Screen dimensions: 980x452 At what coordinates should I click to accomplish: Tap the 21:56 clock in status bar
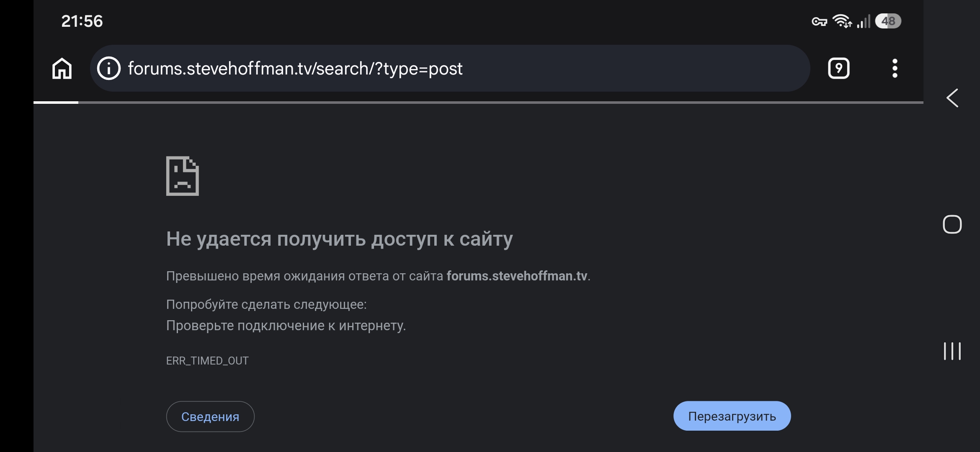pos(82,21)
